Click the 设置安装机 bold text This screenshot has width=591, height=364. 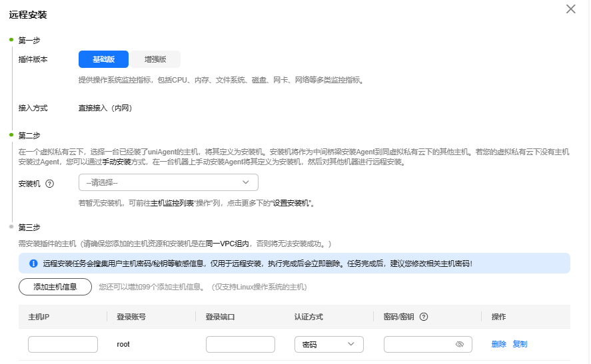click(x=291, y=203)
